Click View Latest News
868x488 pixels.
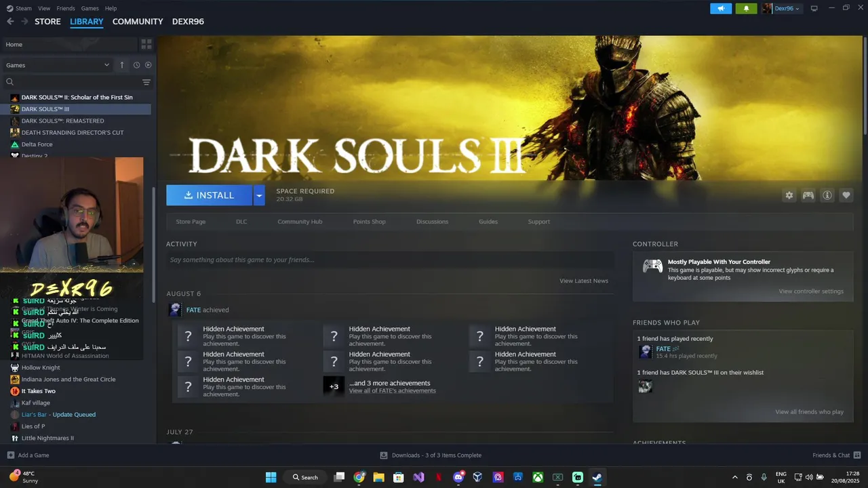[584, 281]
